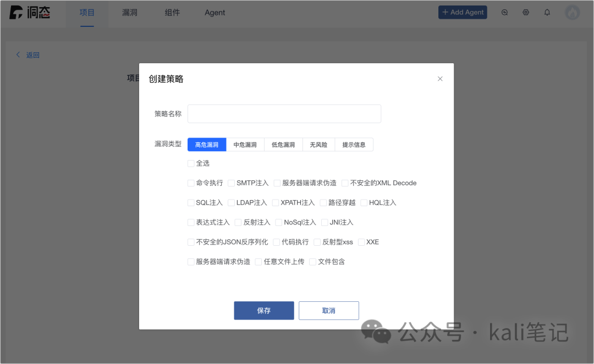Image resolution: width=594 pixels, height=364 pixels.
Task: Click the back arrow chevron beside 返回
Action: [18, 55]
